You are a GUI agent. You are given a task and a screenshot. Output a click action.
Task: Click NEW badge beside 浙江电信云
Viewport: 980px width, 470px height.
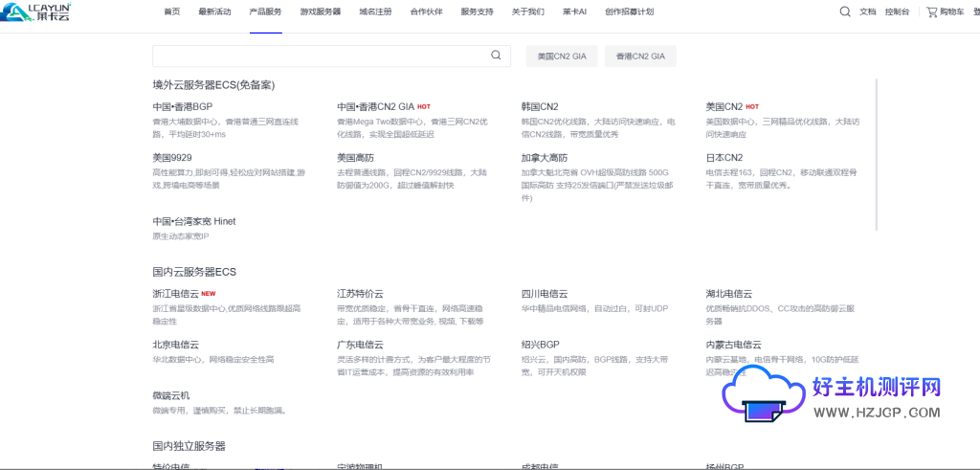(x=208, y=294)
